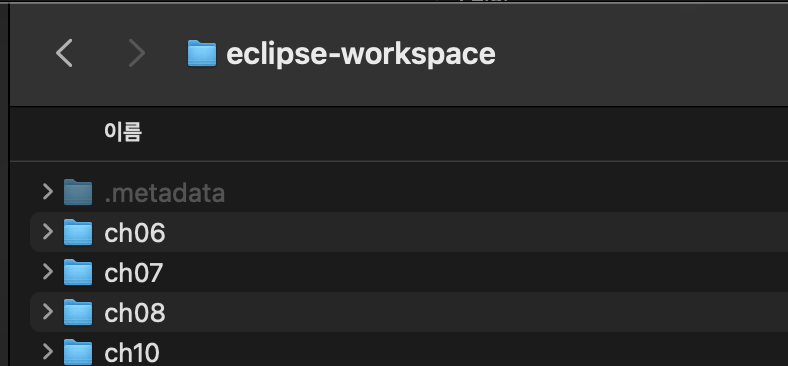Go forward using the right arrow
Screen dimensions: 788x366
[x=136, y=53]
